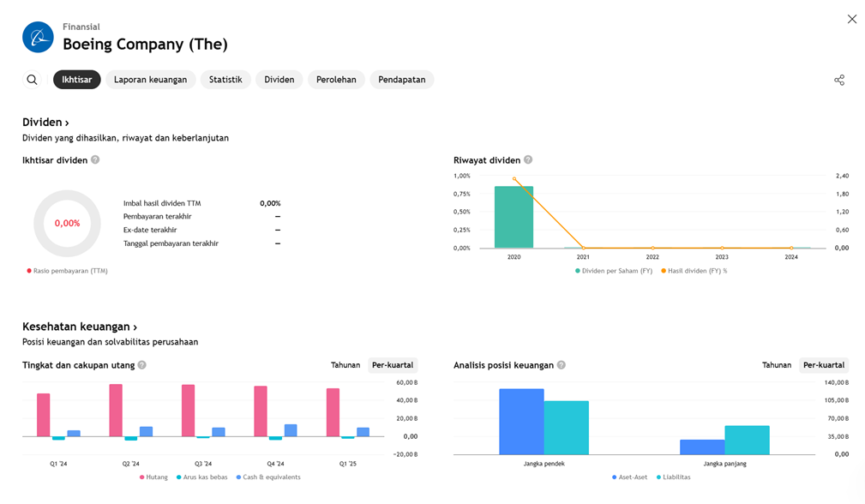Toggle the Hutang legend item
865x504 pixels.
tap(153, 477)
